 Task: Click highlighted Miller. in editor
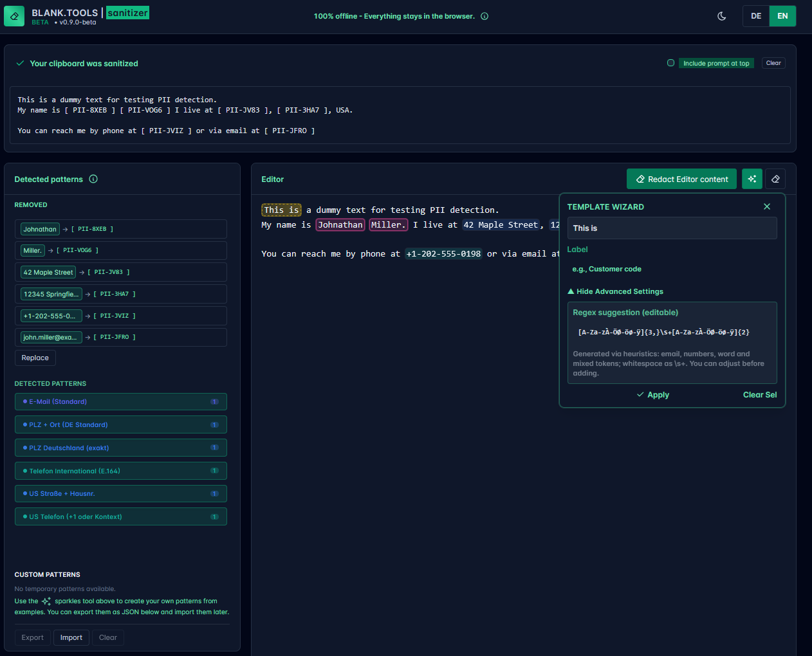click(388, 224)
